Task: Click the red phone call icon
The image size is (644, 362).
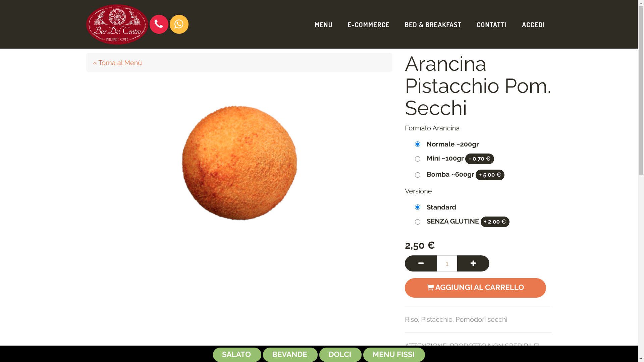Action: click(x=159, y=24)
